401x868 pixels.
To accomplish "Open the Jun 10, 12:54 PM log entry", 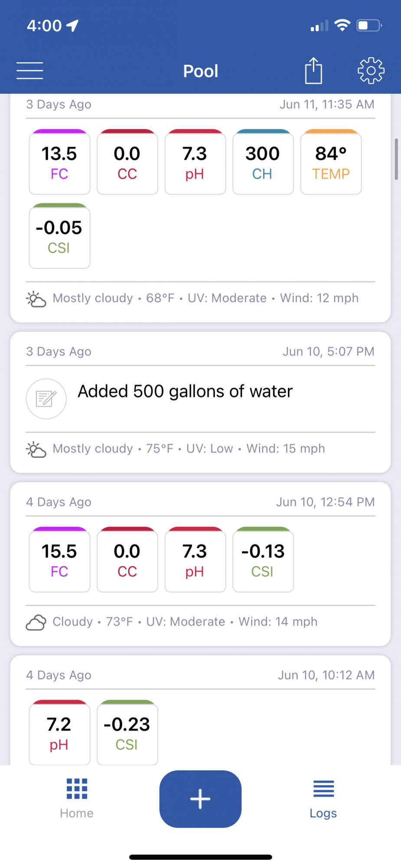I will (200, 564).
